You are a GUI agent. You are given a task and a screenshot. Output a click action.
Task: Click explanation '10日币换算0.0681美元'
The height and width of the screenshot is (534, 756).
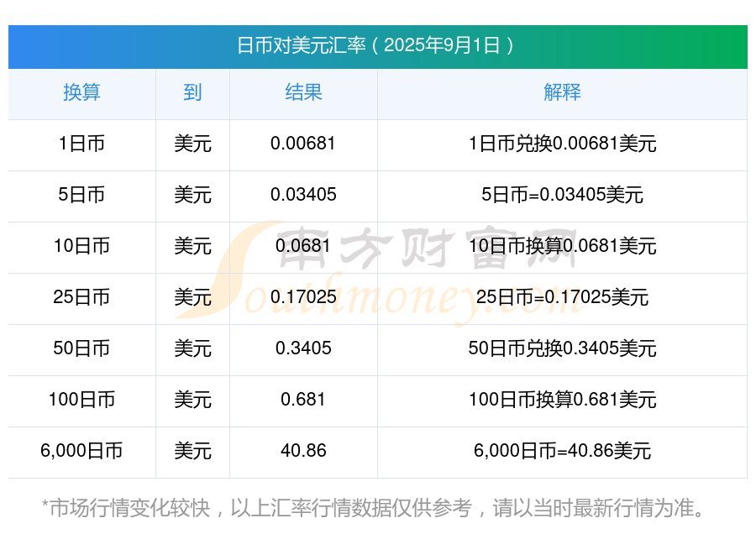coord(562,246)
